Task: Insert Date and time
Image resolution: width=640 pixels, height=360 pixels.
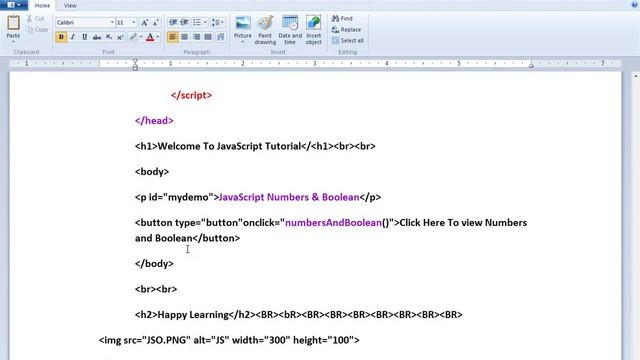Action: [x=290, y=30]
